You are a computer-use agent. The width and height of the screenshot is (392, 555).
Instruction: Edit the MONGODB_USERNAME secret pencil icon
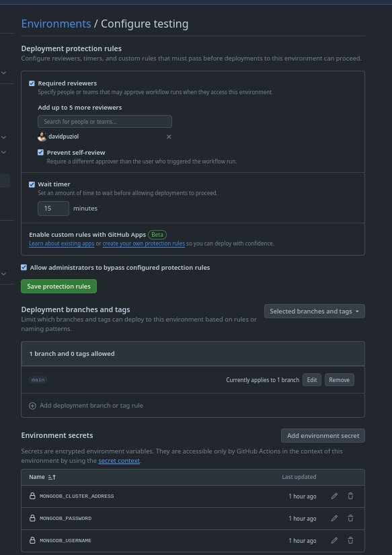334,540
